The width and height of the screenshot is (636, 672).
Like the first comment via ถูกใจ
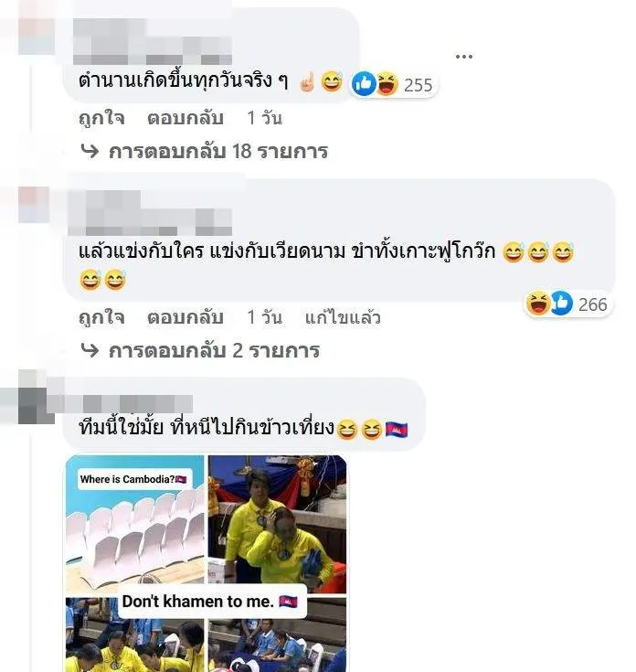[101, 118]
